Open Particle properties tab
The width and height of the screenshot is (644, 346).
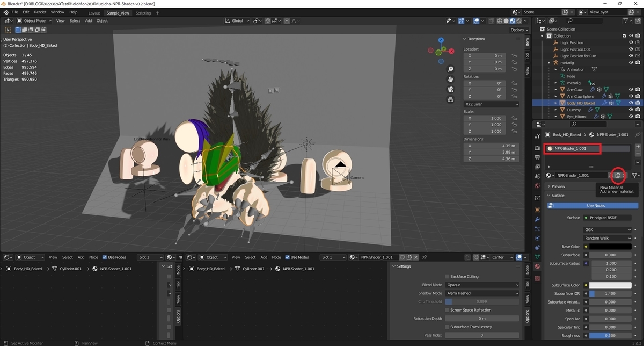tap(537, 229)
